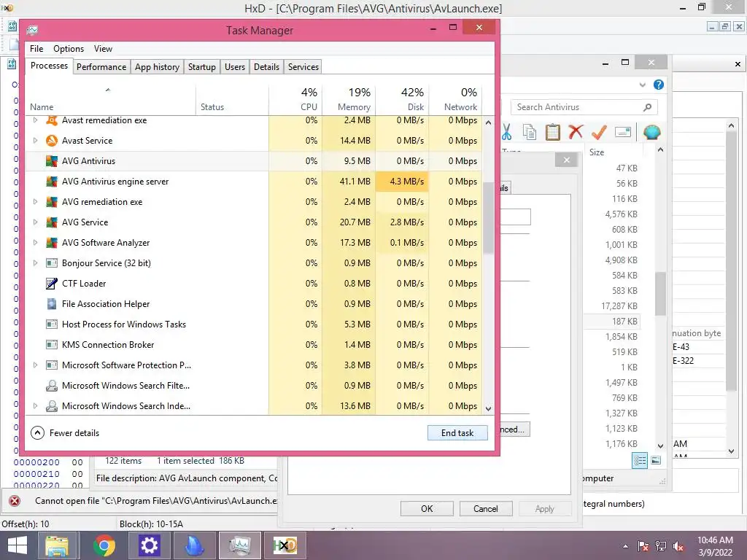Click the Size column header in Explorer

point(613,152)
